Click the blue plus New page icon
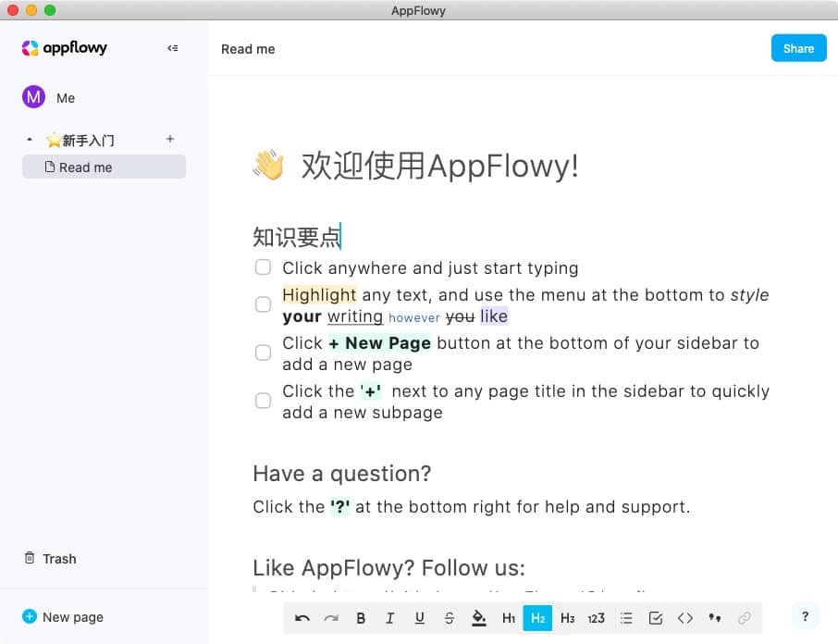The height and width of the screenshot is (644, 838). click(x=30, y=617)
